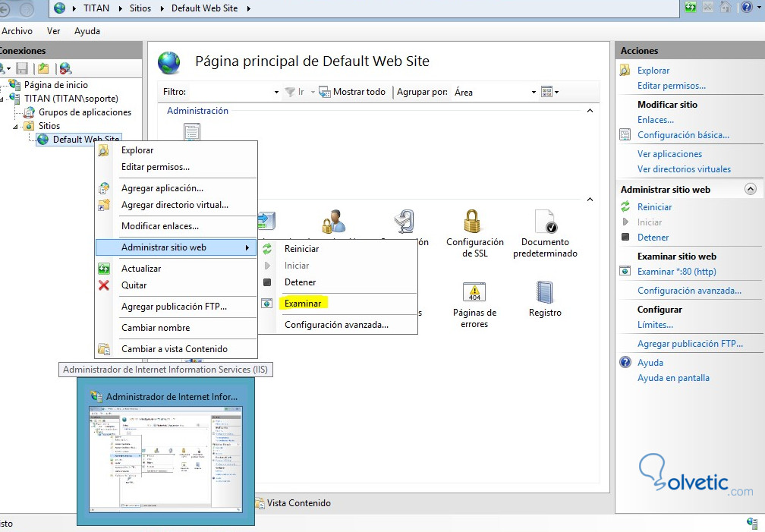
Task: Open the Archivo menu
Action: point(16,31)
